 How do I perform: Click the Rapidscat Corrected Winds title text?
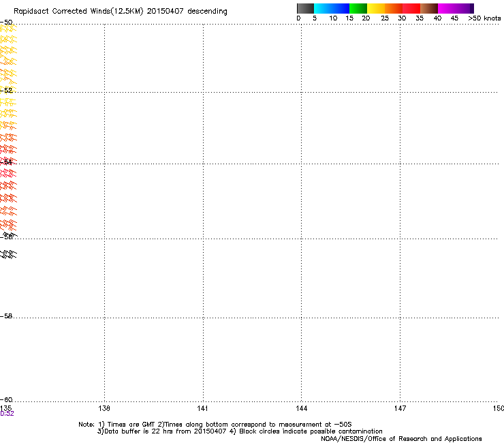point(121,12)
